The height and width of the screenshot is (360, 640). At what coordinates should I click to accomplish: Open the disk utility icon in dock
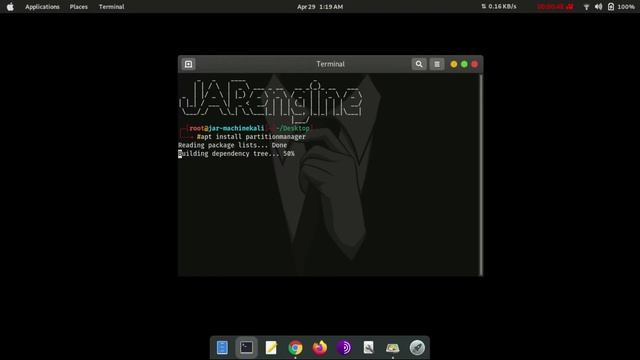393,348
